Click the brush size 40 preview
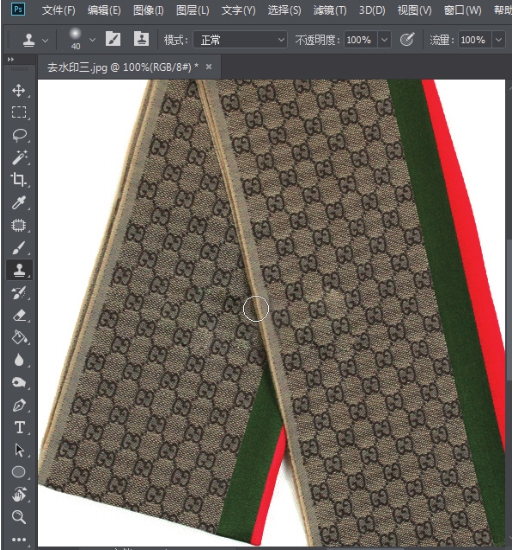This screenshot has height=550, width=513. click(75, 39)
